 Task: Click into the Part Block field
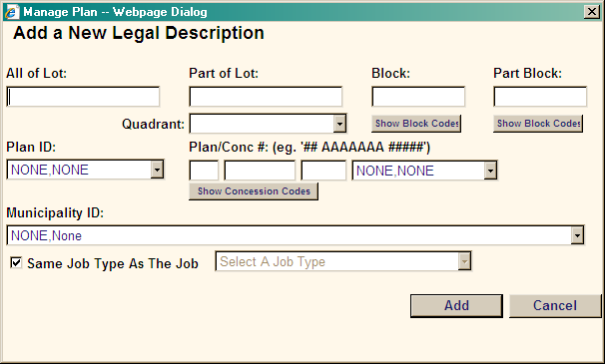coord(540,97)
